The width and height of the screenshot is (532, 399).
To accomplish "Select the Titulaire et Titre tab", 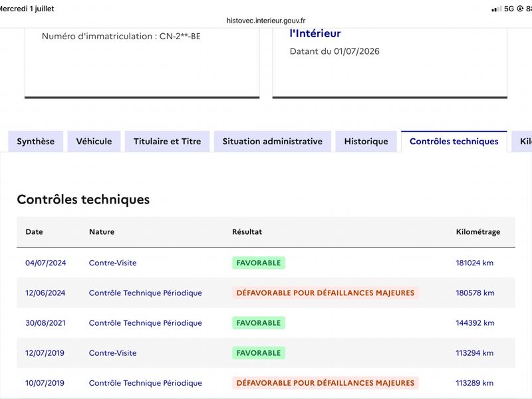I will (168, 142).
